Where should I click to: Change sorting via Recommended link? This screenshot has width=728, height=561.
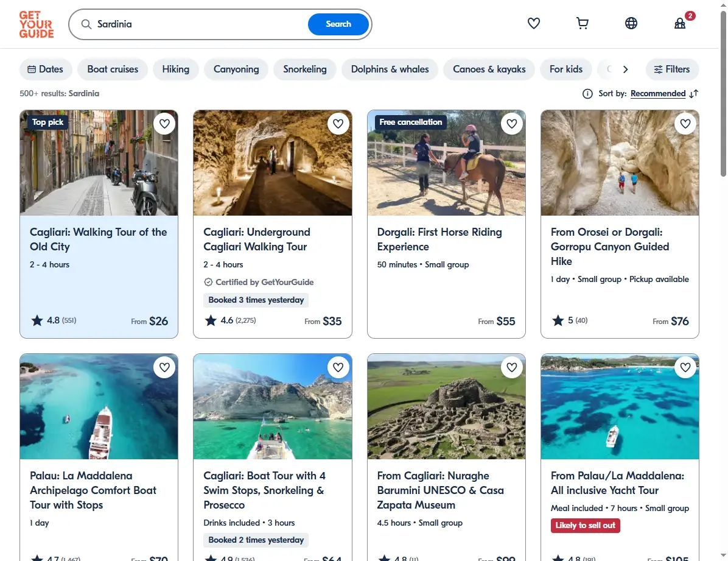click(x=658, y=93)
